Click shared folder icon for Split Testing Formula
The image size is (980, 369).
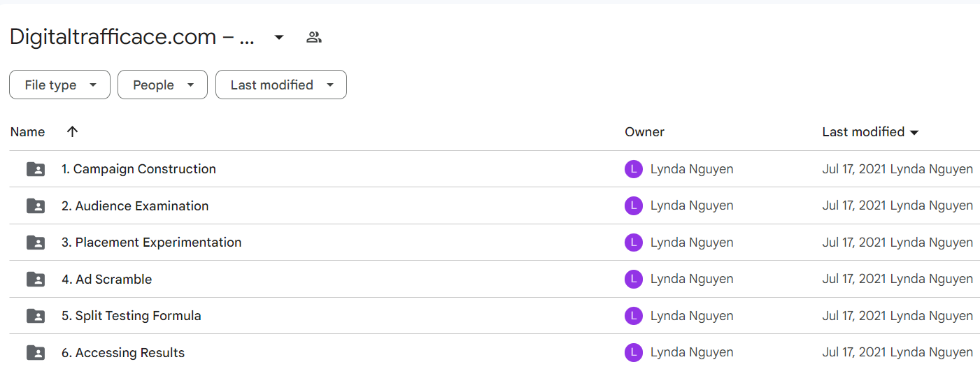coord(36,316)
